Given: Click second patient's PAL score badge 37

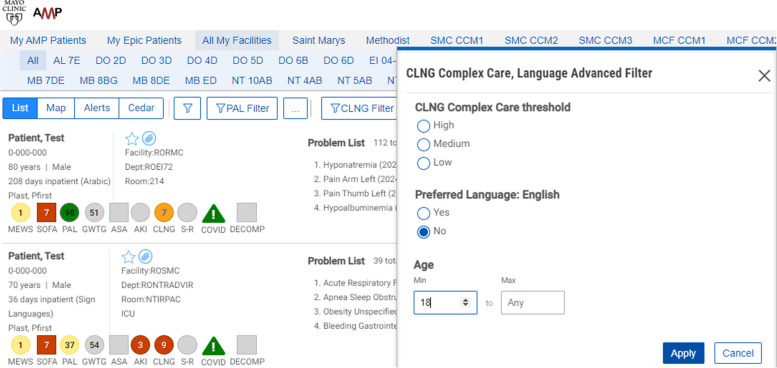Looking at the screenshot, I should coord(69,345).
